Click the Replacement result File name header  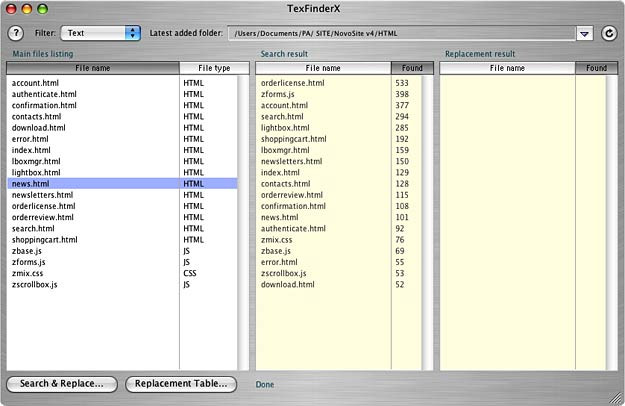[507, 68]
